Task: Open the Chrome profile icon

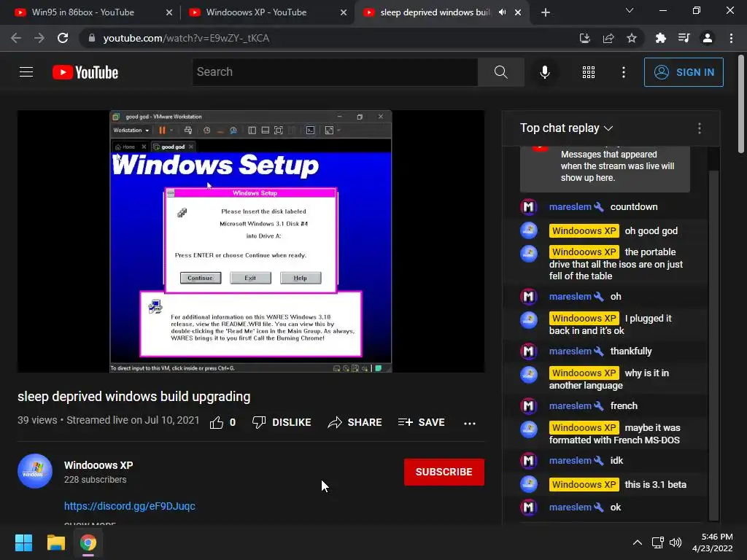Action: coord(708,38)
